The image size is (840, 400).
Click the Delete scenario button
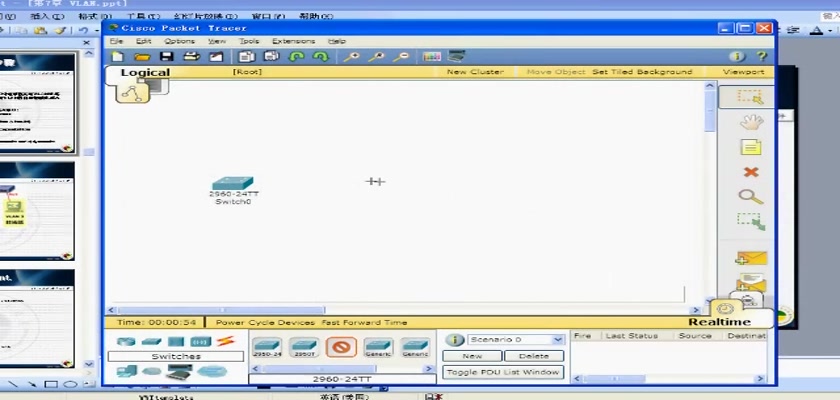click(534, 356)
